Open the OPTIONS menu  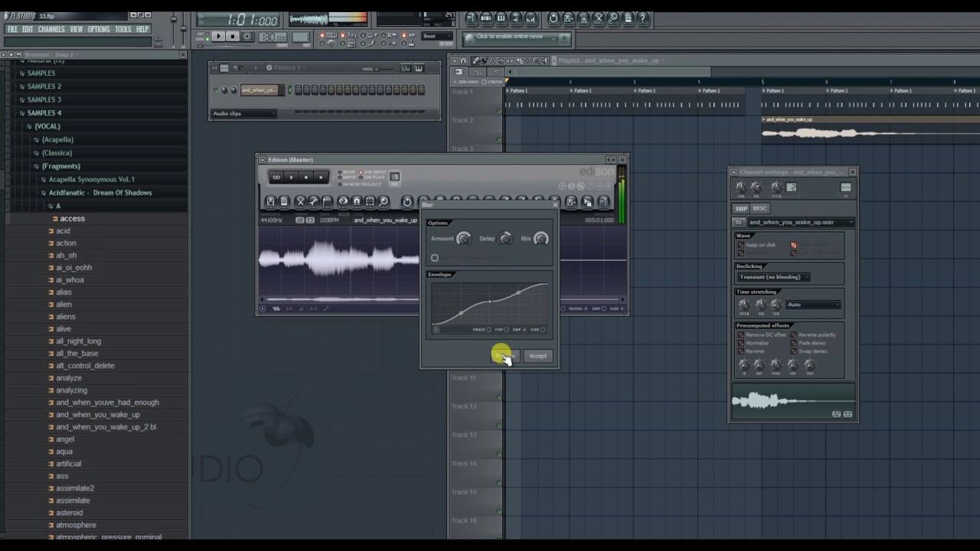point(99,29)
